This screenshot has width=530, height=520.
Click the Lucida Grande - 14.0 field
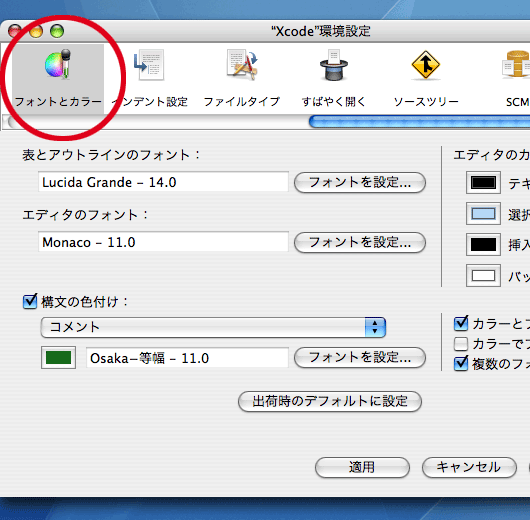click(x=163, y=182)
